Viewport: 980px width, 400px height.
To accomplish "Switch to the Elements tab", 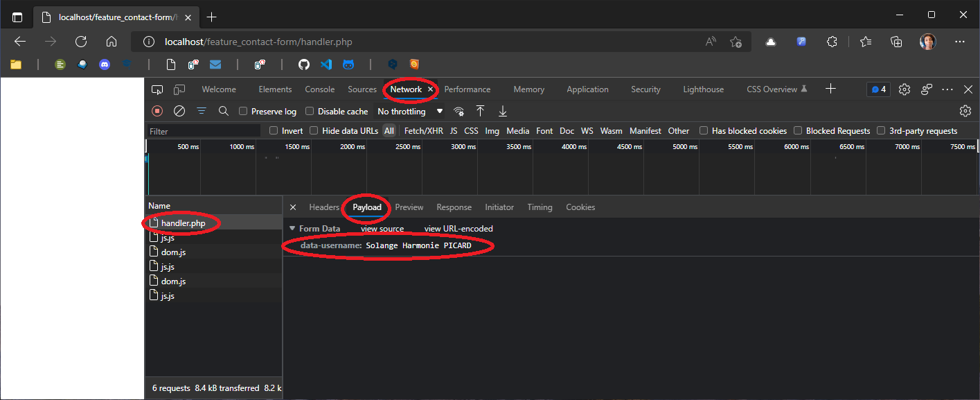I will pyautogui.click(x=275, y=89).
